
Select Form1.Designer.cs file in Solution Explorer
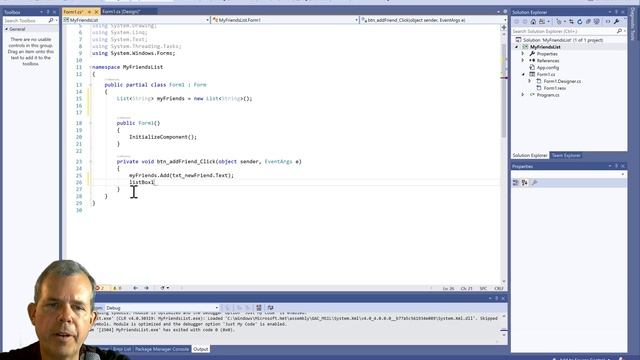point(562,81)
